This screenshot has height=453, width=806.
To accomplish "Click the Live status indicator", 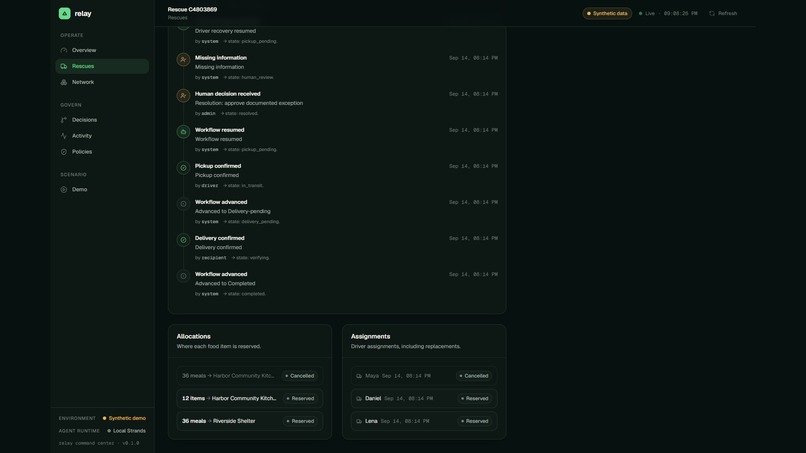I will click(647, 13).
